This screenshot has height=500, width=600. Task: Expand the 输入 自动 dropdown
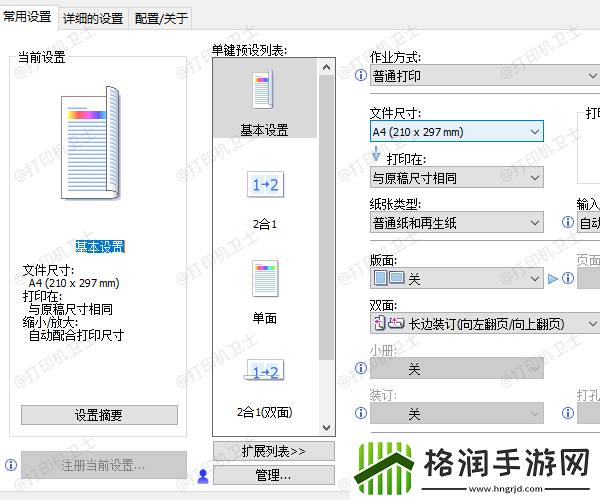click(x=589, y=222)
